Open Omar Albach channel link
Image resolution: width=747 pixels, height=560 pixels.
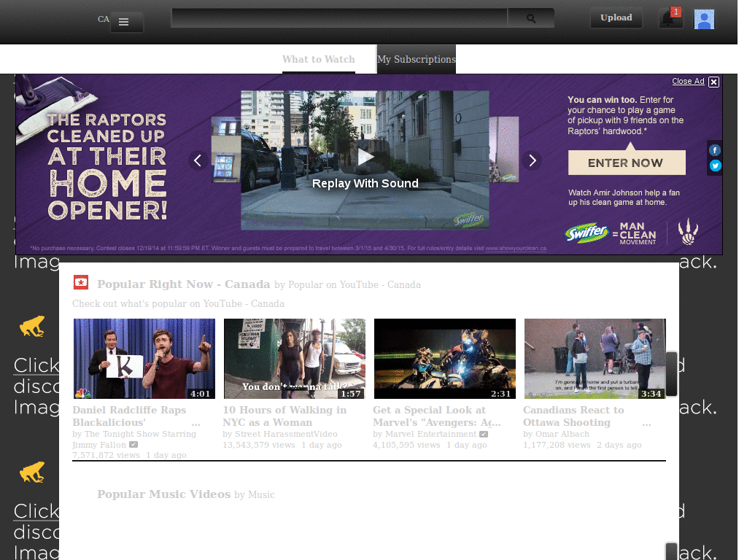tap(561, 434)
